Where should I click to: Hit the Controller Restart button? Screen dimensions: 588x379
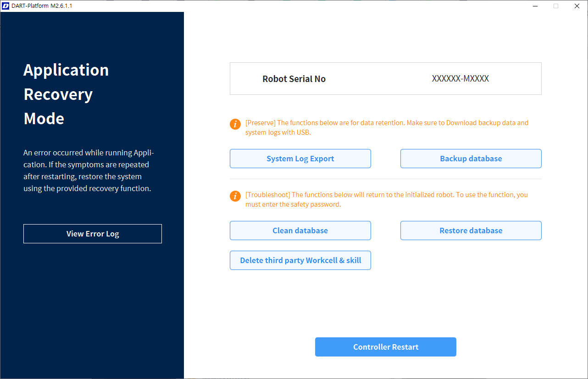click(x=385, y=347)
